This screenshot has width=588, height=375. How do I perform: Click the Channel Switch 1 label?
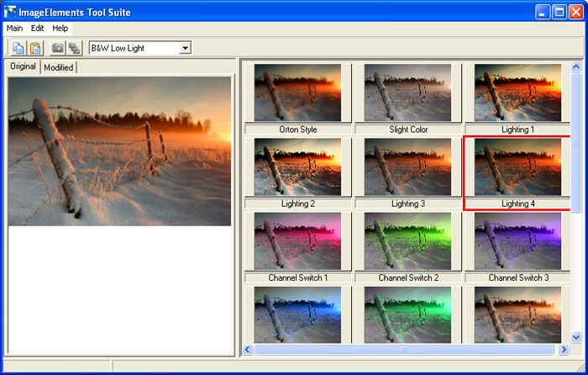298,277
